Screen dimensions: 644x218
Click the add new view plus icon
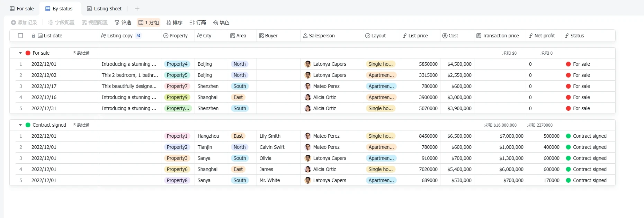137,9
